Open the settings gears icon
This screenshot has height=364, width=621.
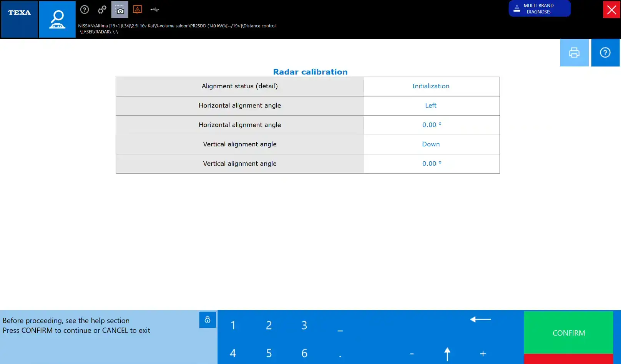(102, 10)
